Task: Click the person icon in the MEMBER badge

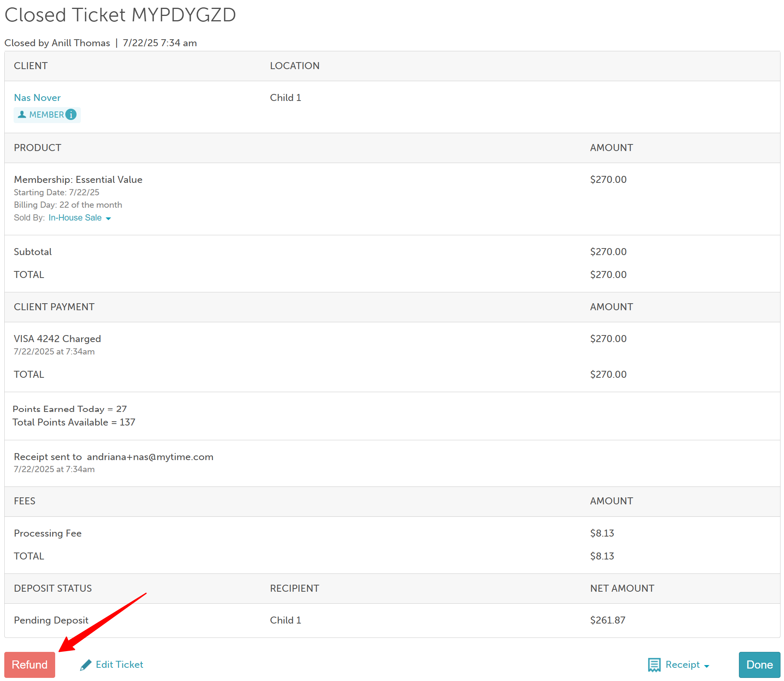Action: (22, 115)
